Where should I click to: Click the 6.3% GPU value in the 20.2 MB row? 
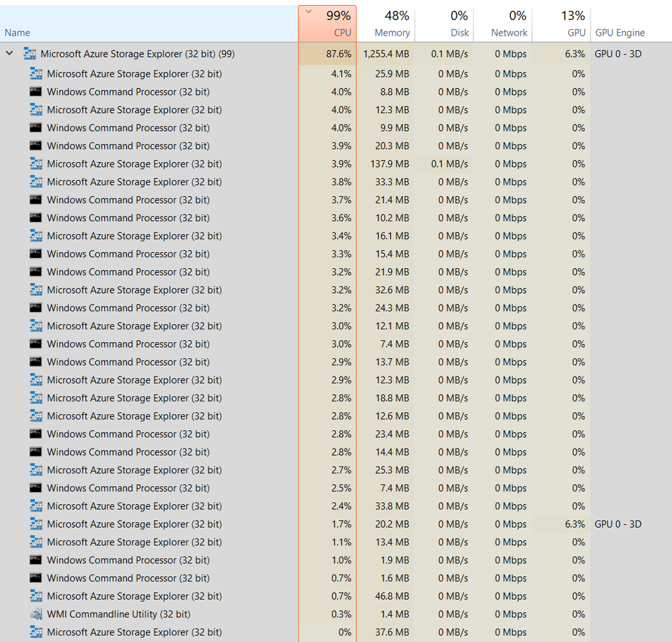[574, 524]
